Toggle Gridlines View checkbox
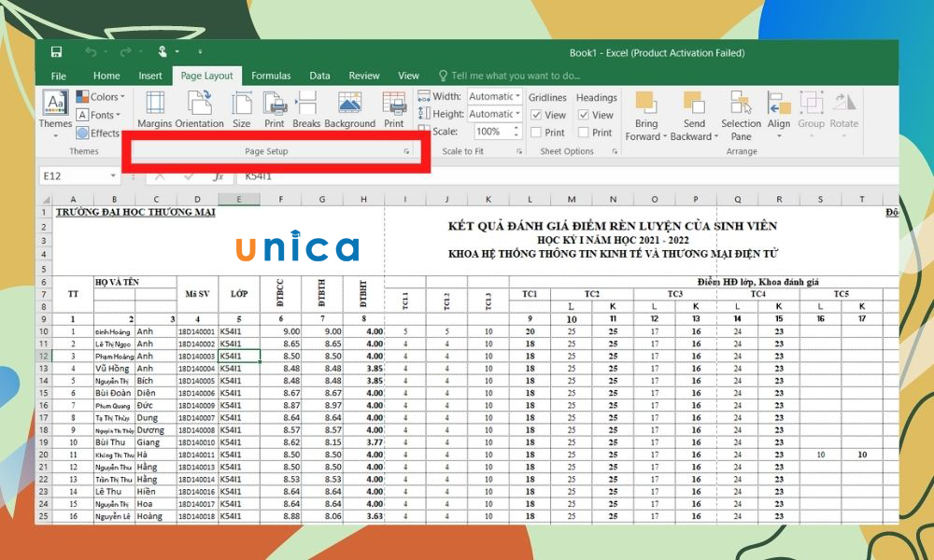This screenshot has width=934, height=560. [537, 115]
